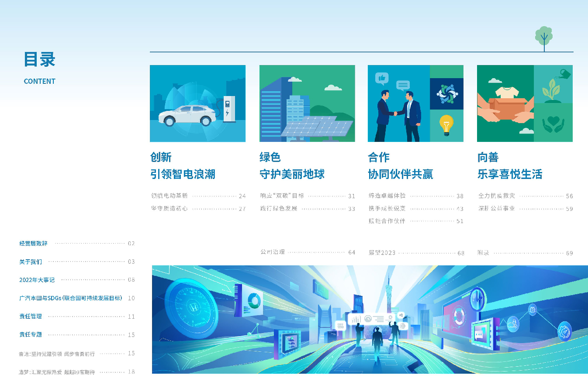
Task: Open the 责任管理 contents entry
Action: click(31, 316)
